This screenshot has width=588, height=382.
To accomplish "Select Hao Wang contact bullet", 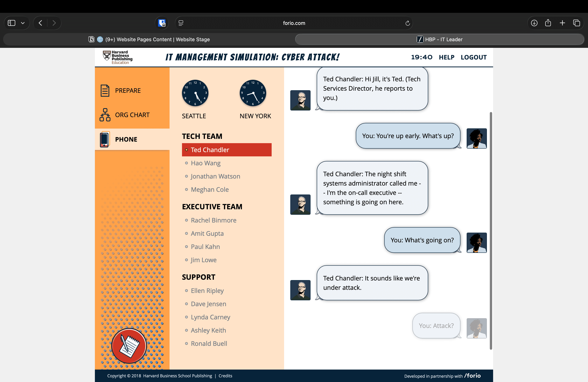I will [186, 163].
